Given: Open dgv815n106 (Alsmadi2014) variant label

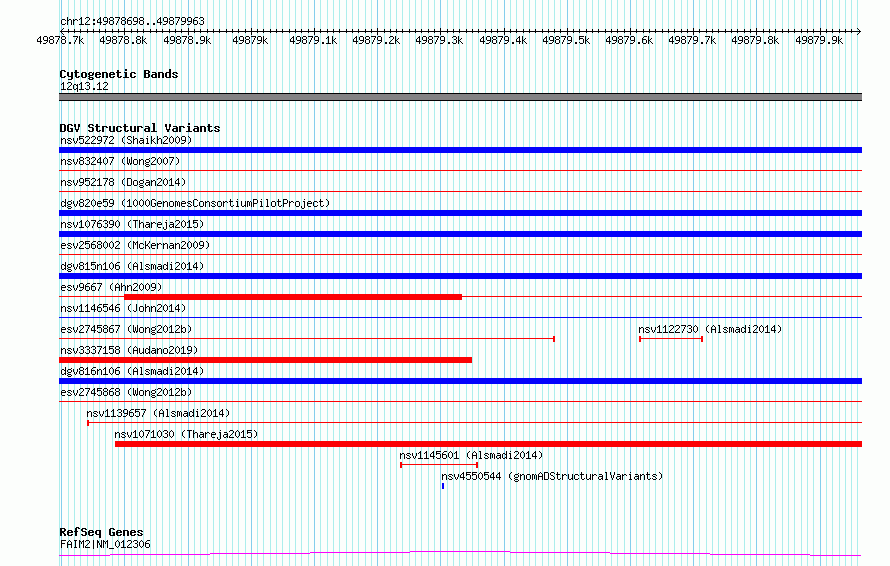Looking at the screenshot, I should coord(132,266).
